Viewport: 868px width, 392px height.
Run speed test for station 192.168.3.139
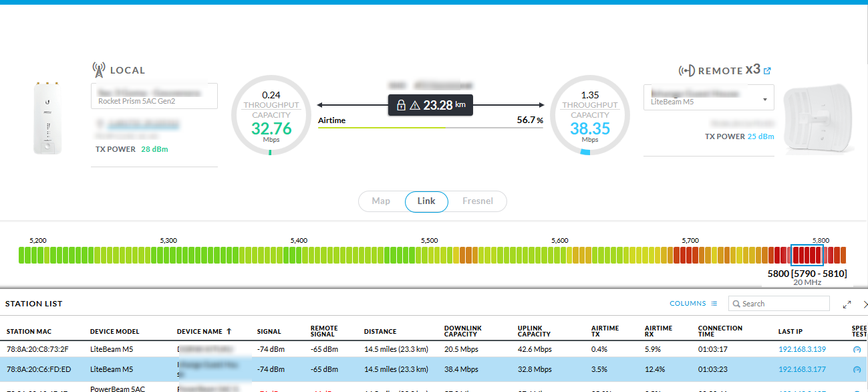tap(857, 349)
